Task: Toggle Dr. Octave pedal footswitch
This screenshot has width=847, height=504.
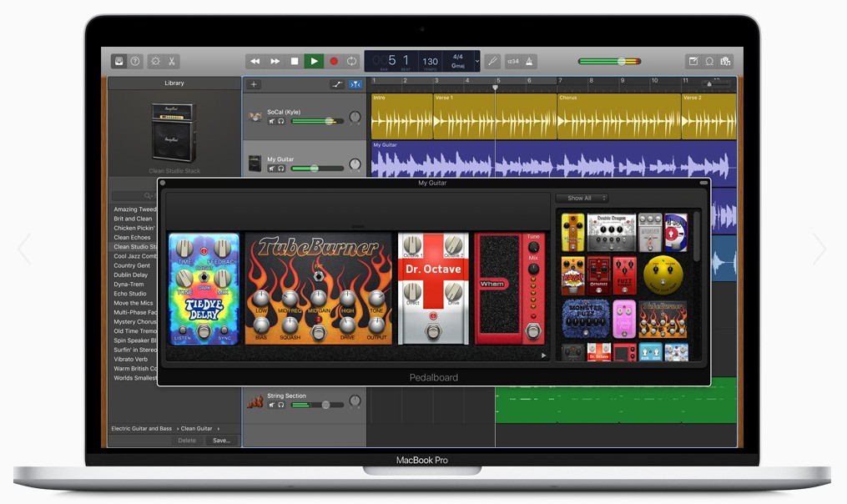Action: (433, 331)
